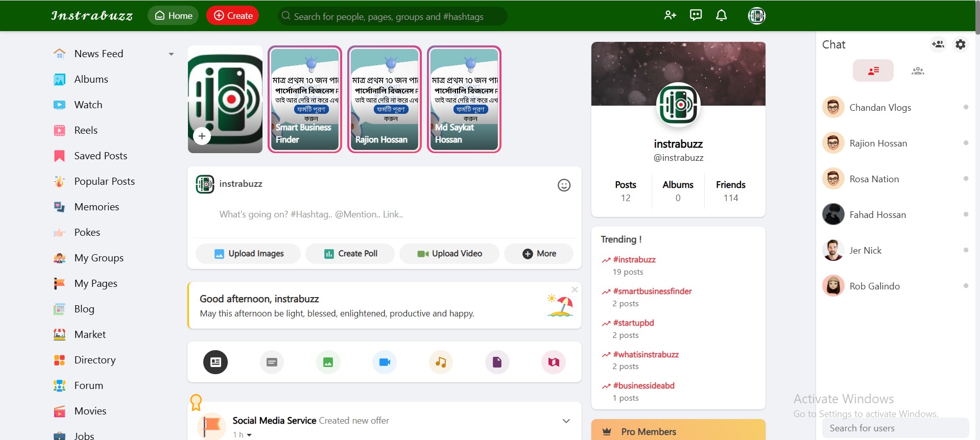
Task: Open the post privacy dropdown next to 1 h
Action: pos(249,435)
